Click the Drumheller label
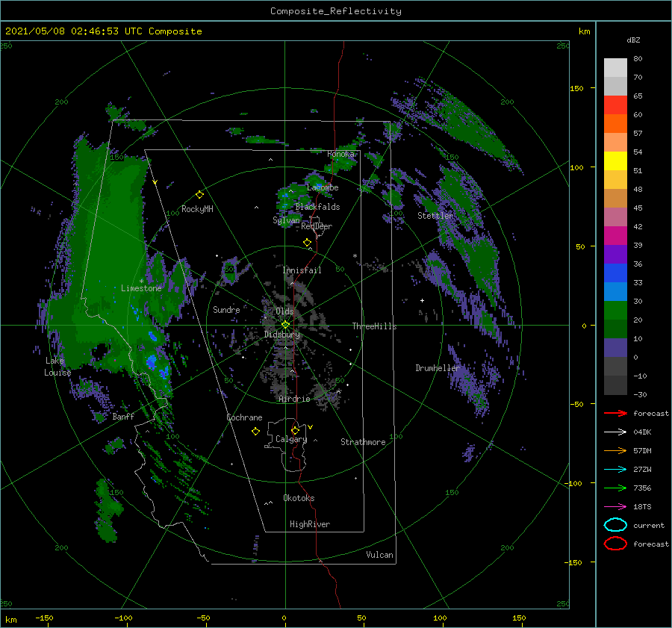 click(x=437, y=368)
